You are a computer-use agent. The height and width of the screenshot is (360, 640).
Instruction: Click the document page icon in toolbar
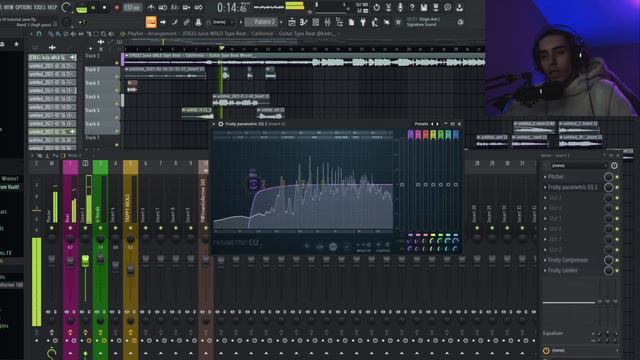click(351, 22)
